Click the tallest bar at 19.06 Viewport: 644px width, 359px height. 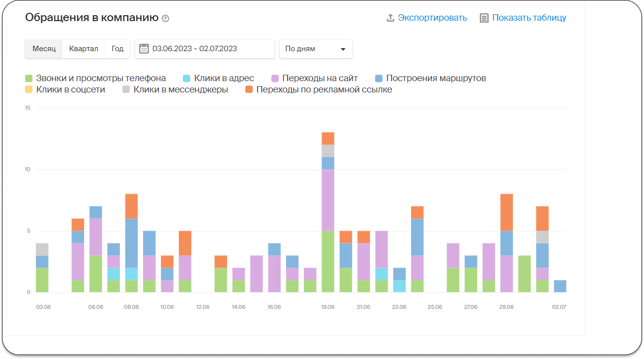coord(328,211)
